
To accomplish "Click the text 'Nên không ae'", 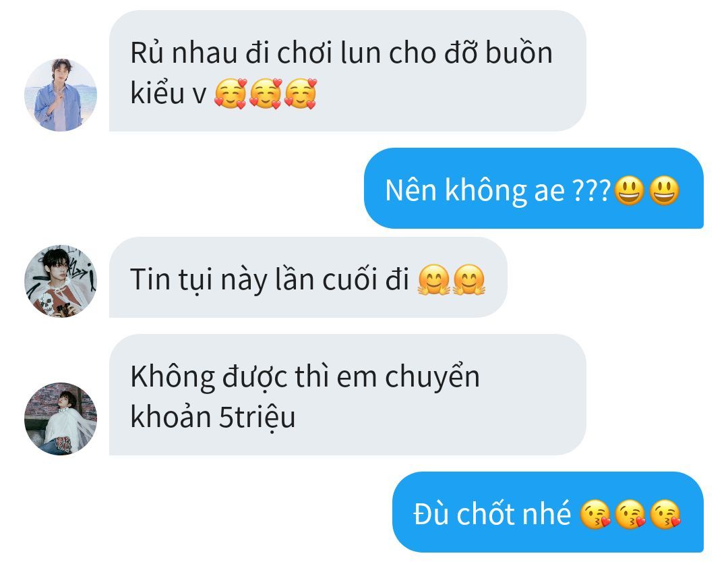I will pyautogui.click(x=475, y=190).
